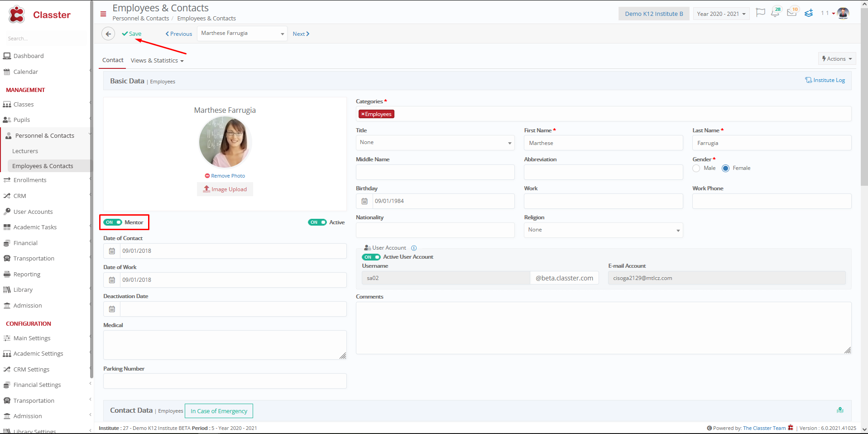Click the Date of Work calendar icon
This screenshot has height=434, width=868.
(x=112, y=280)
